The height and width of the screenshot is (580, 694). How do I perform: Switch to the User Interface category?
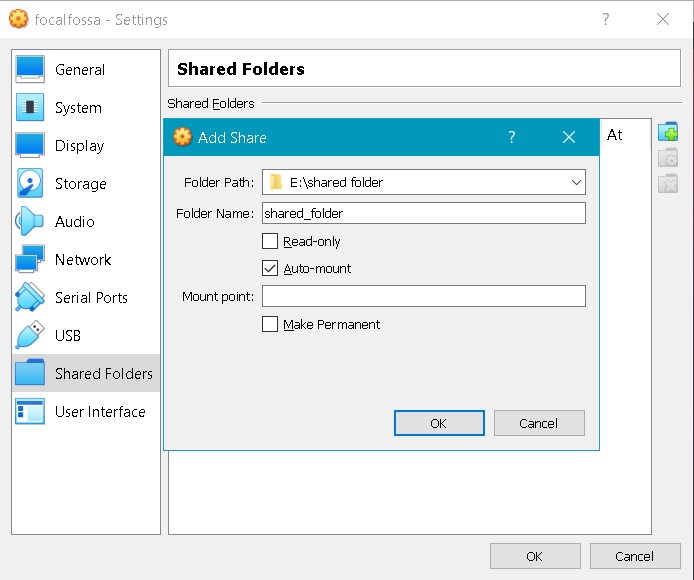point(100,411)
